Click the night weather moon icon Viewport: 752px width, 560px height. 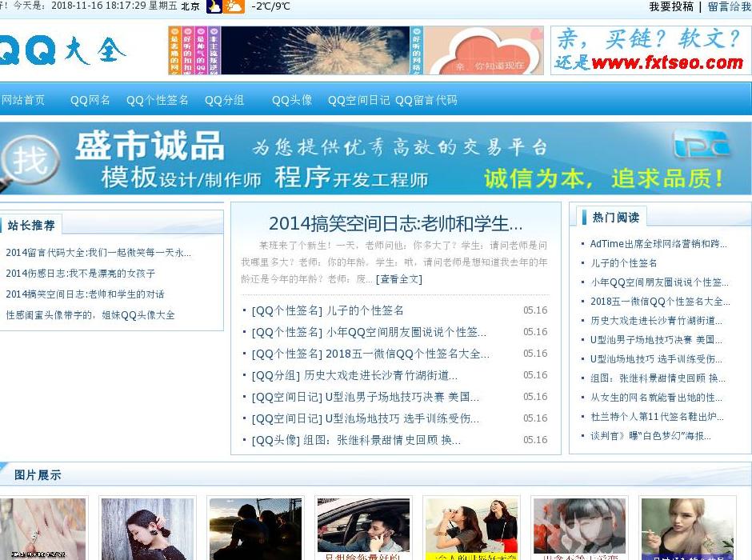tap(214, 6)
